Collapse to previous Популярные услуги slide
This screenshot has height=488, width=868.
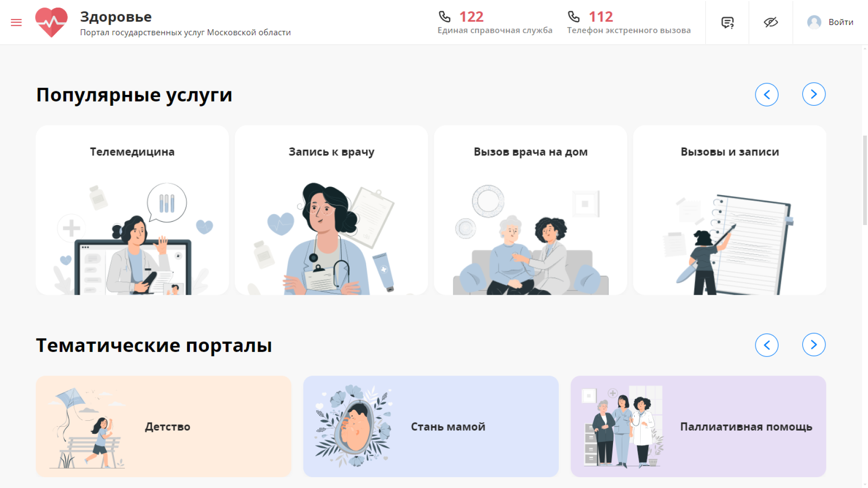coord(767,94)
